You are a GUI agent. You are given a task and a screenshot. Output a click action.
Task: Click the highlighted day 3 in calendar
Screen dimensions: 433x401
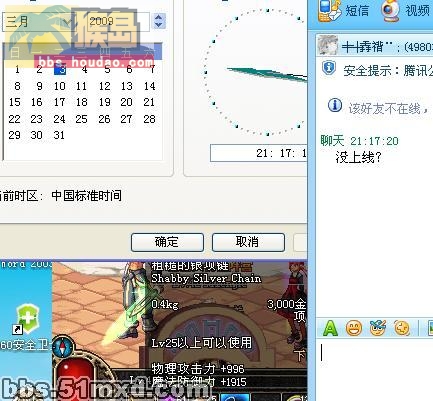pyautogui.click(x=60, y=70)
